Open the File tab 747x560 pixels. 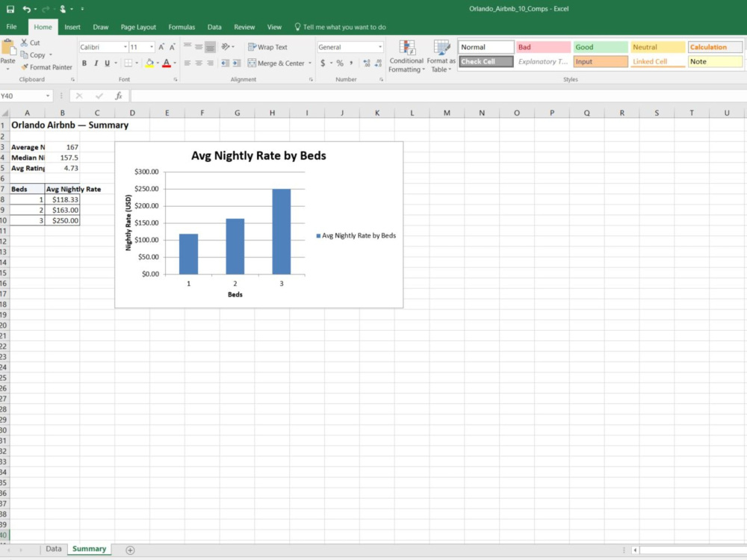(11, 27)
